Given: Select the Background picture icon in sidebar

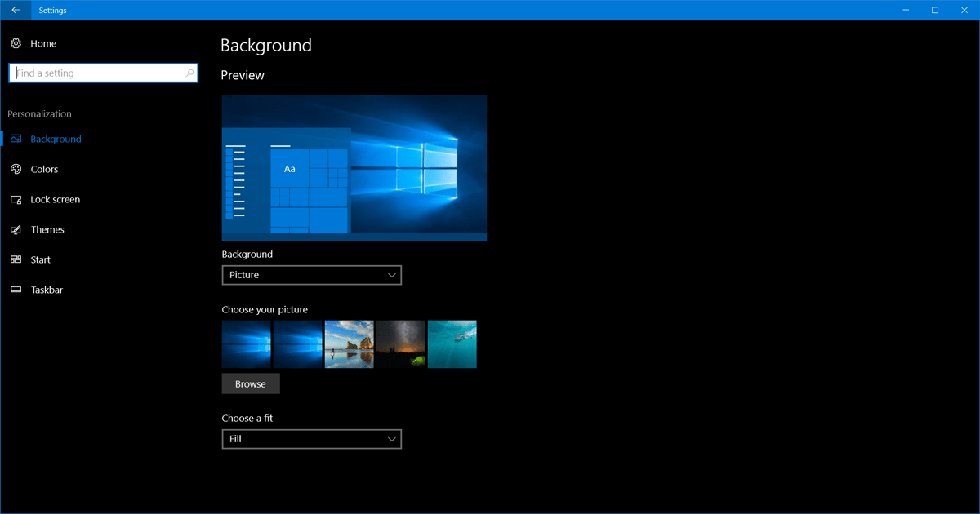Looking at the screenshot, I should pyautogui.click(x=16, y=140).
